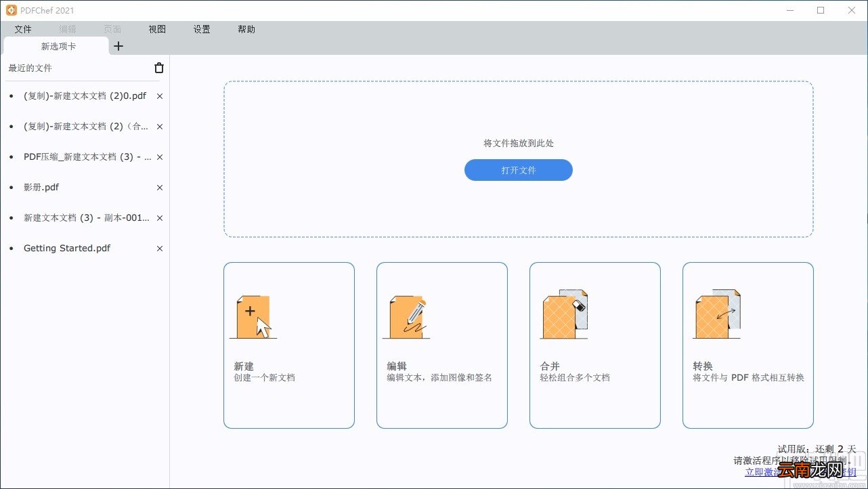Open recent file 影册.pdf
This screenshot has width=868, height=489.
click(x=41, y=188)
